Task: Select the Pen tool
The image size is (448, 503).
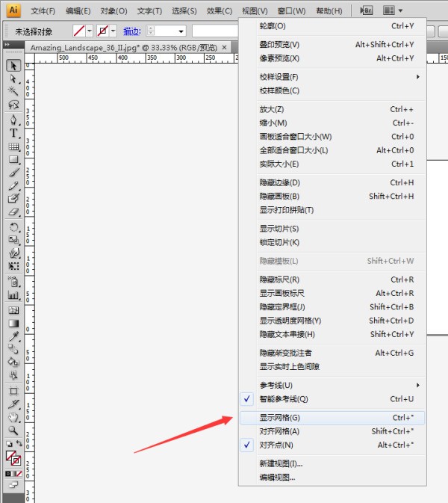Action: [x=13, y=120]
